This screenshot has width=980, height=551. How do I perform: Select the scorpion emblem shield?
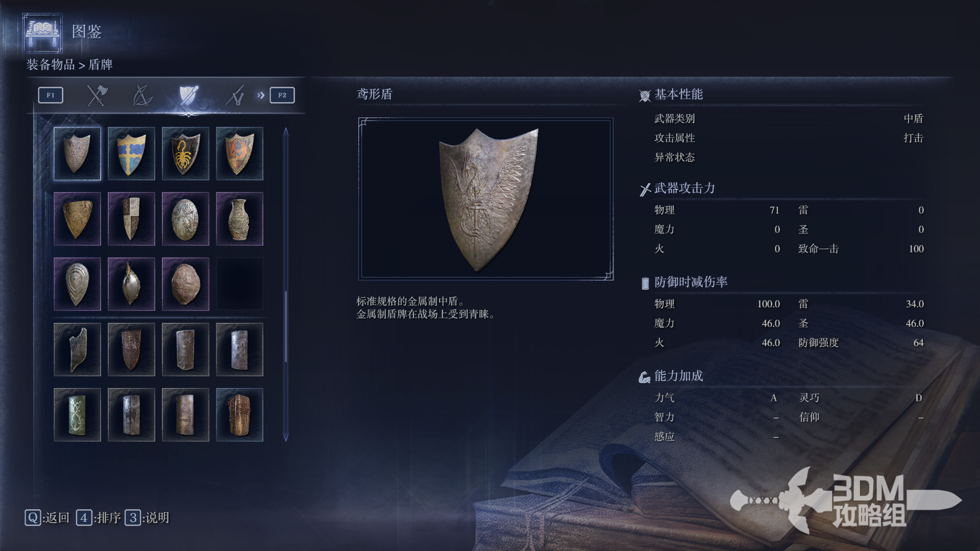point(185,154)
